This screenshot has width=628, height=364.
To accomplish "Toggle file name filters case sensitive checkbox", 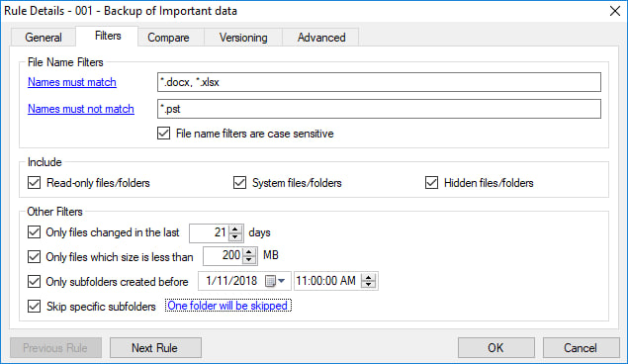I will tap(163, 134).
